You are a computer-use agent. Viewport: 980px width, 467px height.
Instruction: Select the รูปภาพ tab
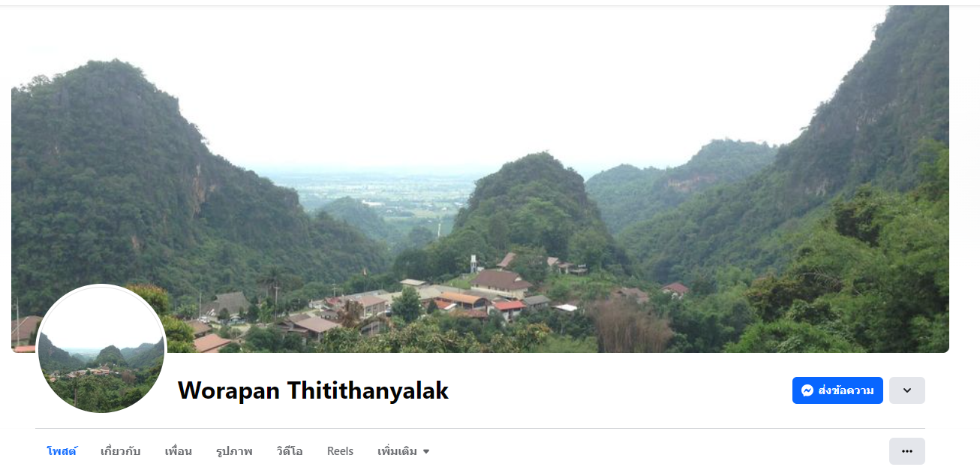pos(234,451)
